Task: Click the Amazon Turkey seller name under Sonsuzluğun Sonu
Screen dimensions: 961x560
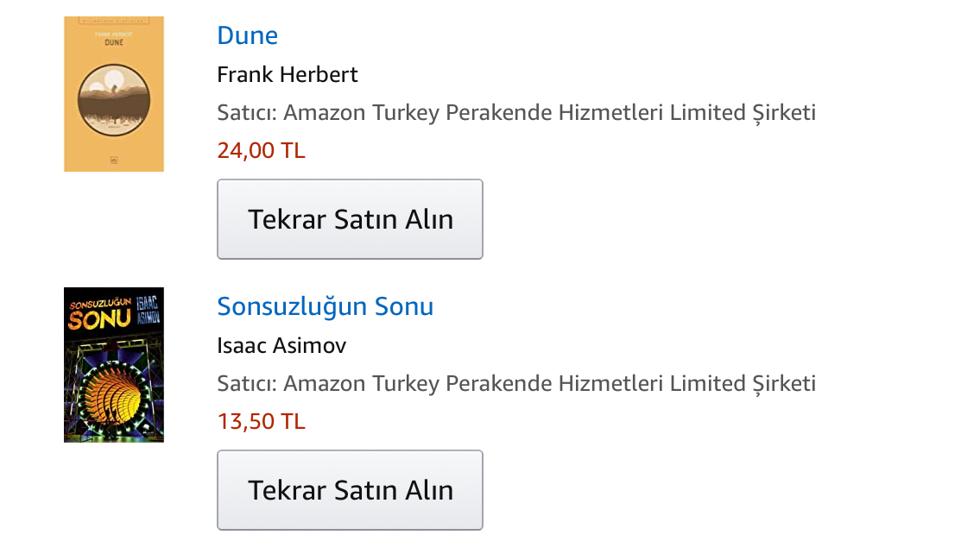Action: 549,384
